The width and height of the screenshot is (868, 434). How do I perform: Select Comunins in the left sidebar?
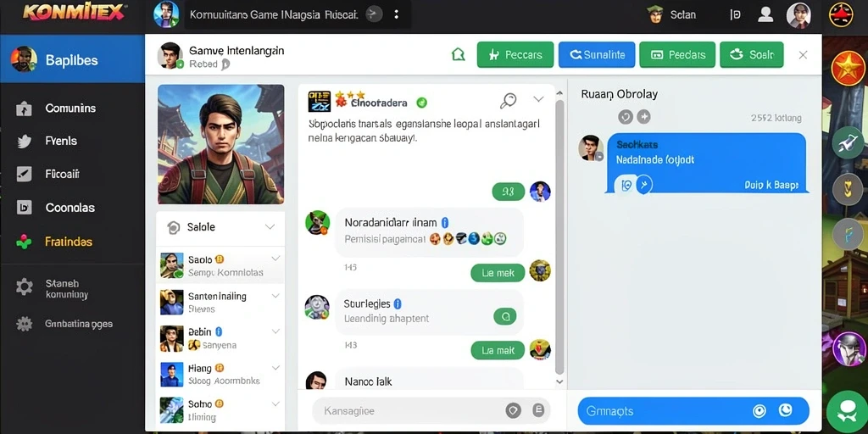click(73, 108)
